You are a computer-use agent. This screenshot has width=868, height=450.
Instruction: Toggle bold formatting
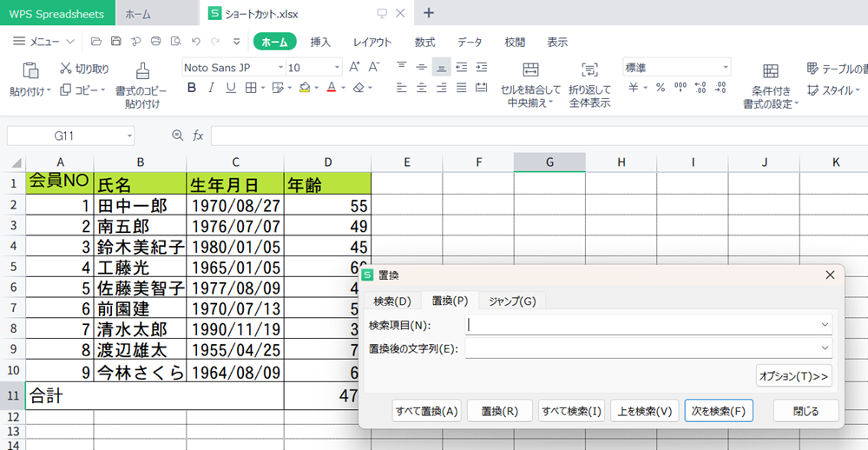pos(192,88)
